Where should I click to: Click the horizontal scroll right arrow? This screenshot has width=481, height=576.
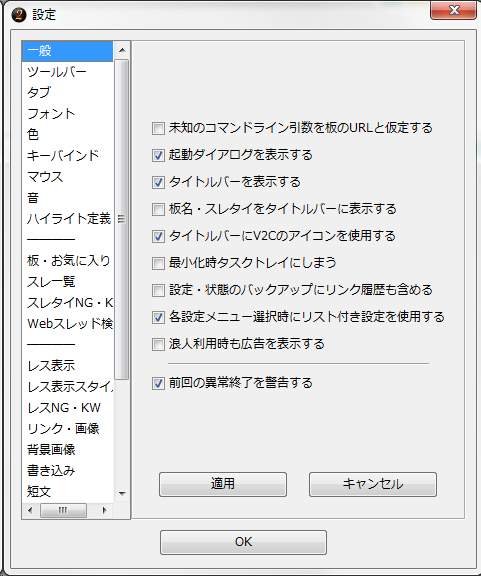[x=105, y=510]
